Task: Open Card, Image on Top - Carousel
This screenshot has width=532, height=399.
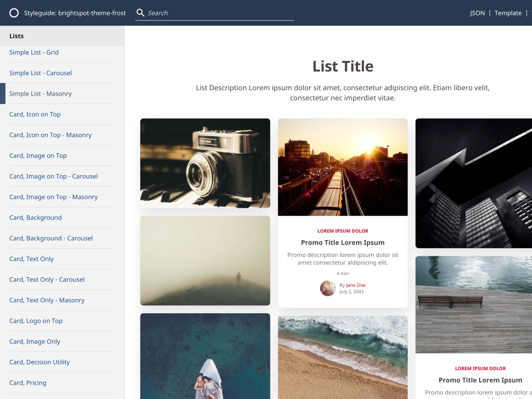Action: (x=54, y=177)
